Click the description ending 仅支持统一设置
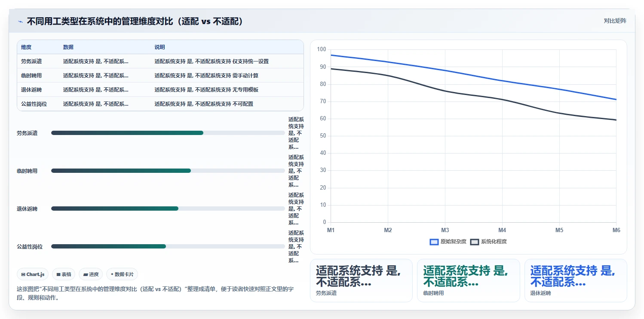This screenshot has width=644, height=319. pos(212,61)
